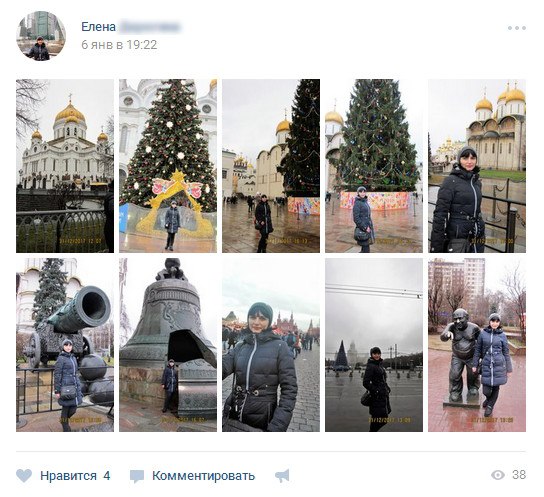The height and width of the screenshot is (497, 544).
Task: Click the Комментировать button
Action: pos(203,476)
